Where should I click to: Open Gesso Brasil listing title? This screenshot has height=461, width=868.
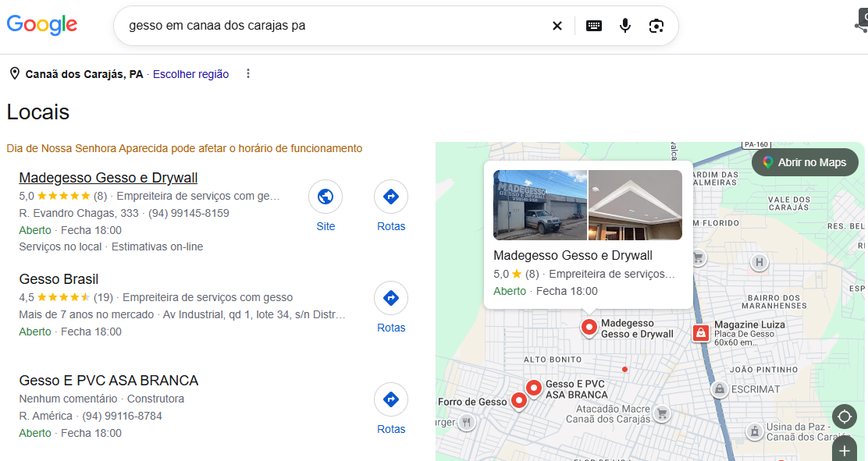(59, 279)
